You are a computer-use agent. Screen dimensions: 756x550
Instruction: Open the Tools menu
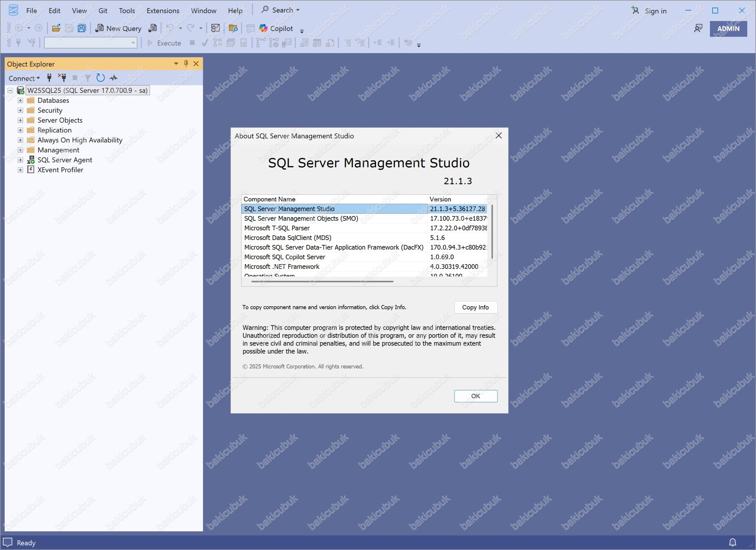click(127, 11)
